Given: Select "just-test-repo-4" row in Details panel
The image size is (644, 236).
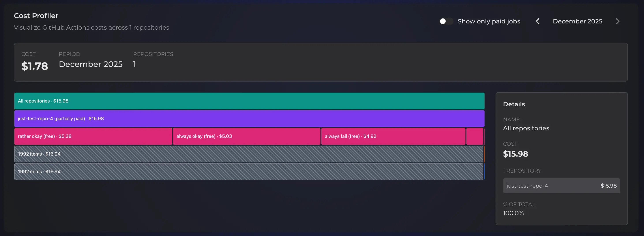Looking at the screenshot, I should [x=562, y=186].
